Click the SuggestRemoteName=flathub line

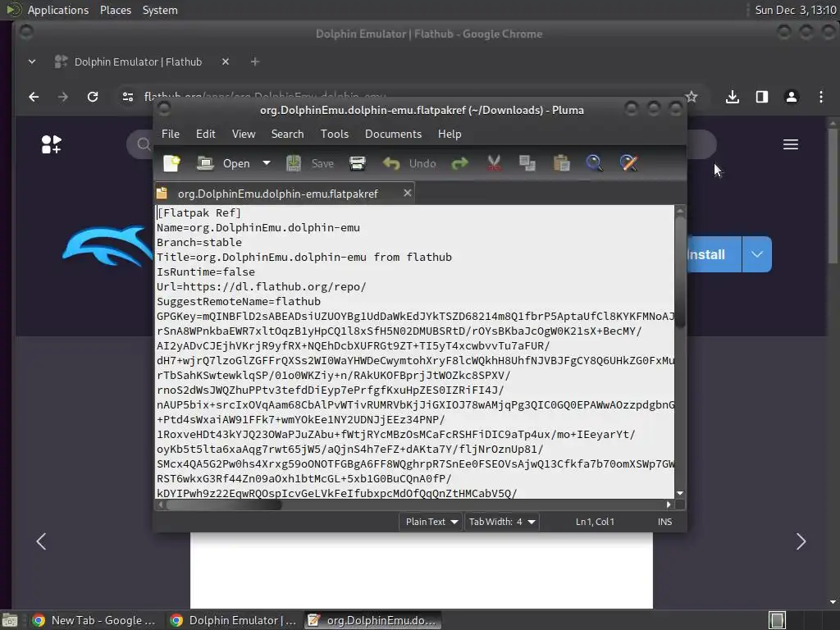[239, 302]
